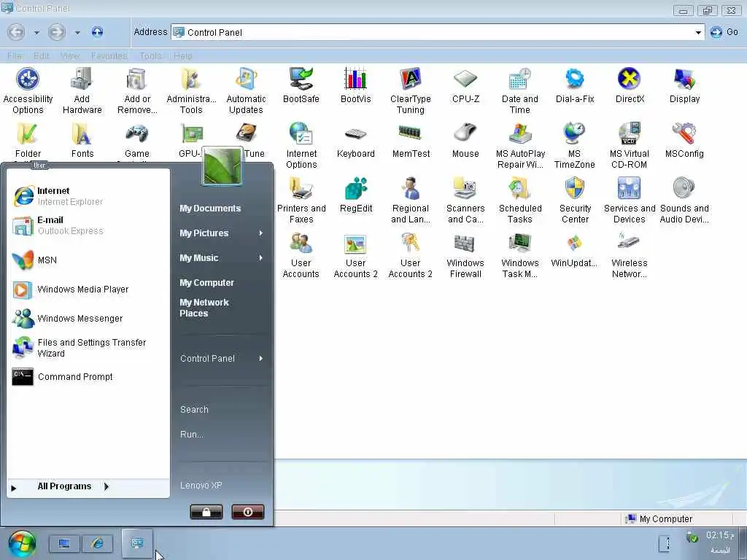The width and height of the screenshot is (747, 560).
Task: Click the lock computer button
Action: click(206, 512)
